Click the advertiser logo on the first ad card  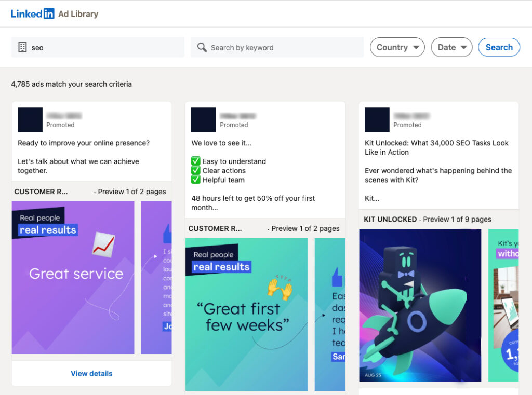[30, 119]
